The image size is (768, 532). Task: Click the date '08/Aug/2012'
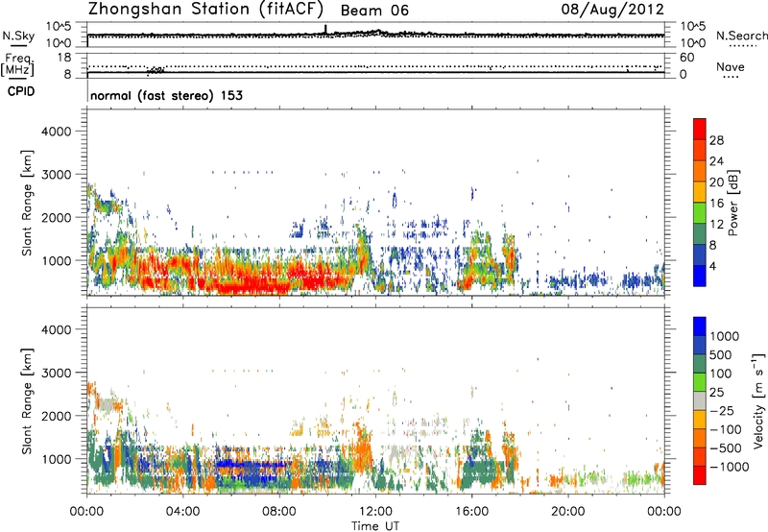click(x=612, y=10)
